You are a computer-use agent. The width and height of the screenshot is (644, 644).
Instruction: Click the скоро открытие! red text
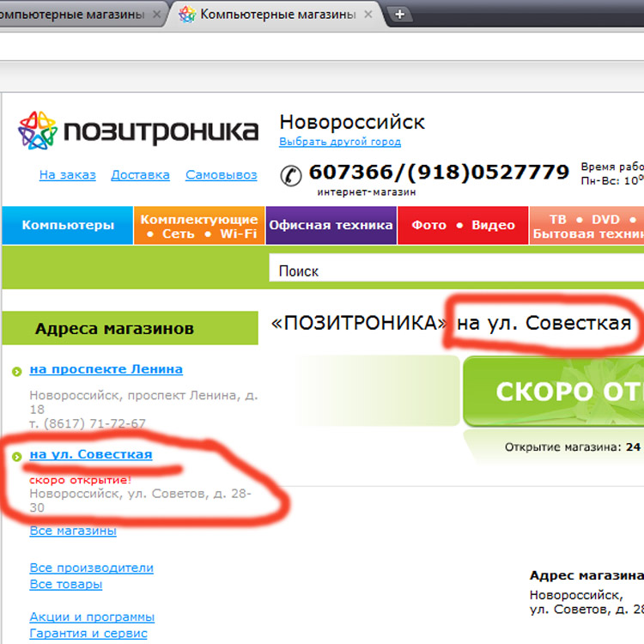[80, 480]
